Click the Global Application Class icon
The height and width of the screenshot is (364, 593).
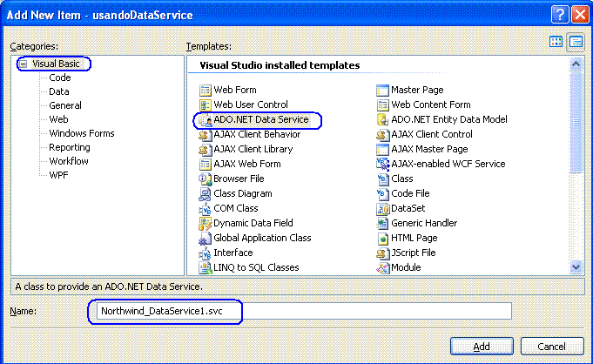click(x=205, y=238)
